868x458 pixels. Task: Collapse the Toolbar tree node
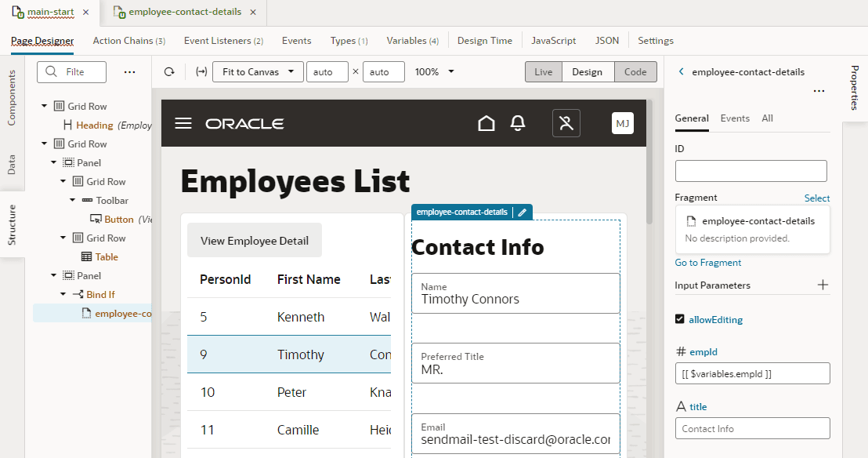click(73, 200)
